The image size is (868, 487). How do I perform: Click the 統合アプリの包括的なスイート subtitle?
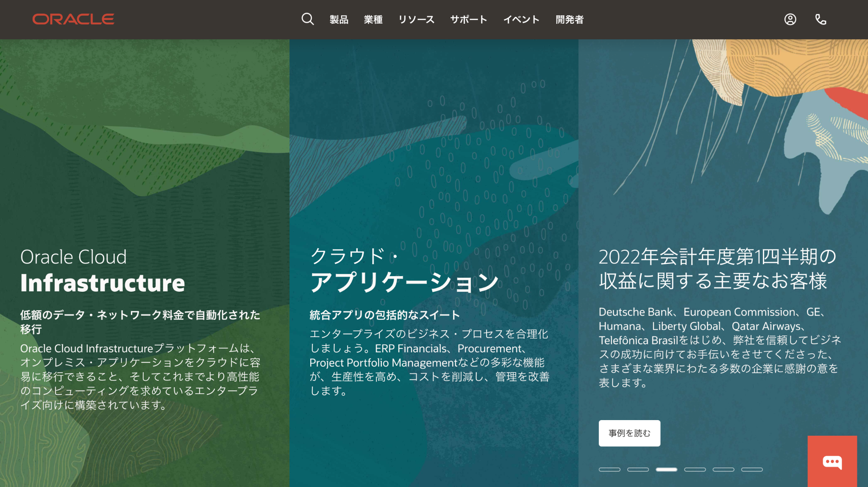(x=384, y=315)
